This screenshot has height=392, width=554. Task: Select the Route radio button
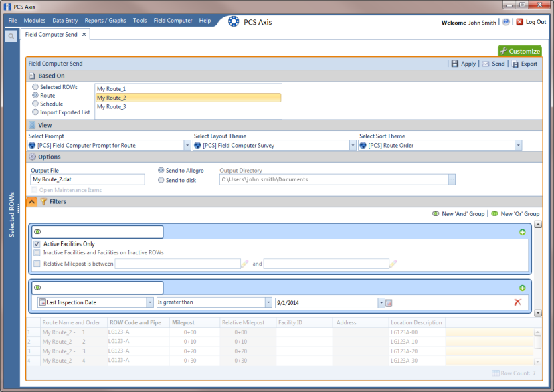35,95
